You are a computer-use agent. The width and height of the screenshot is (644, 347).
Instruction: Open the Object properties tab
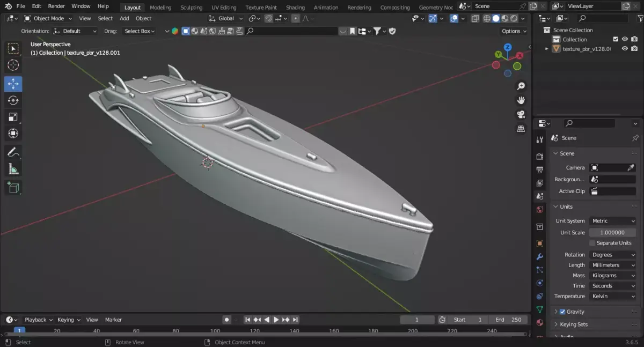point(540,243)
